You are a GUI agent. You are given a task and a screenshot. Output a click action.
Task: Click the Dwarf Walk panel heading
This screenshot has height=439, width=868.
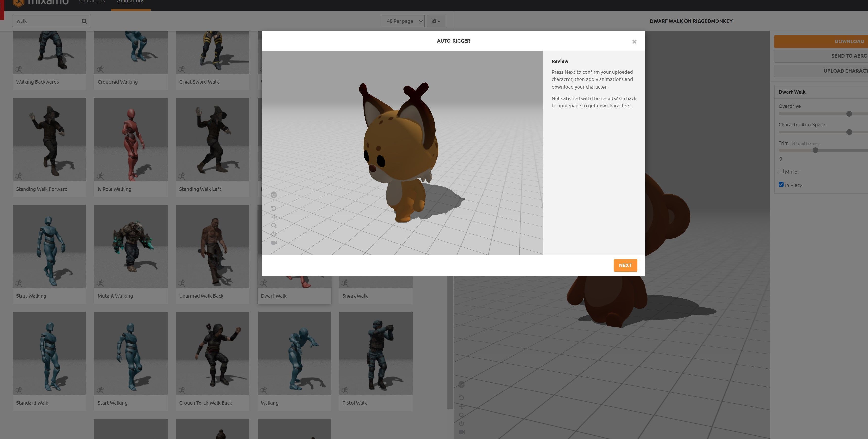pyautogui.click(x=792, y=92)
